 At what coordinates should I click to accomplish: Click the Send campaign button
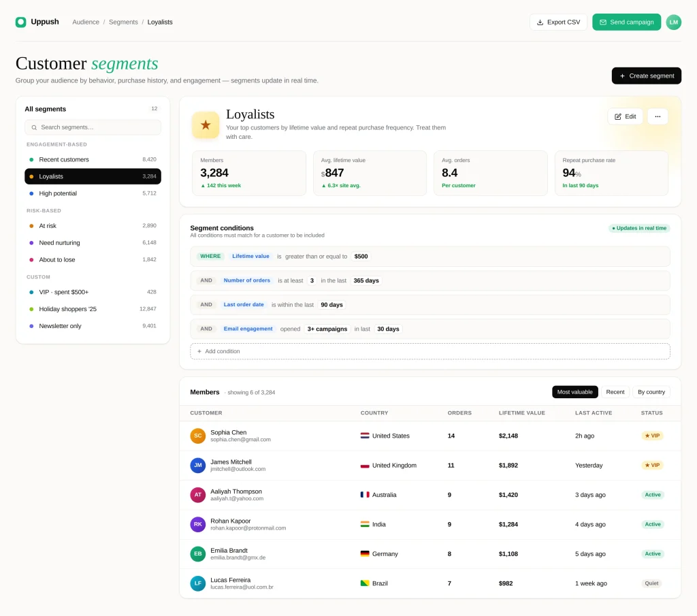(626, 22)
